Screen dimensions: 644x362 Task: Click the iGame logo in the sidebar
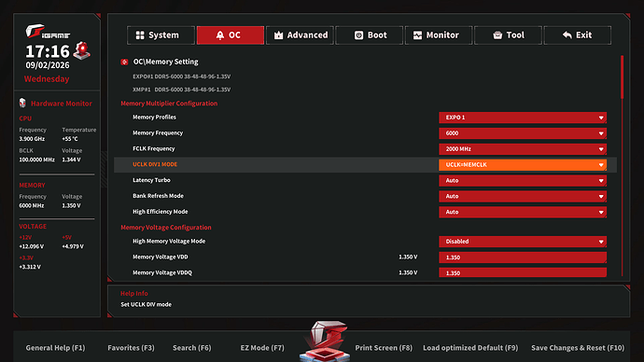48,32
